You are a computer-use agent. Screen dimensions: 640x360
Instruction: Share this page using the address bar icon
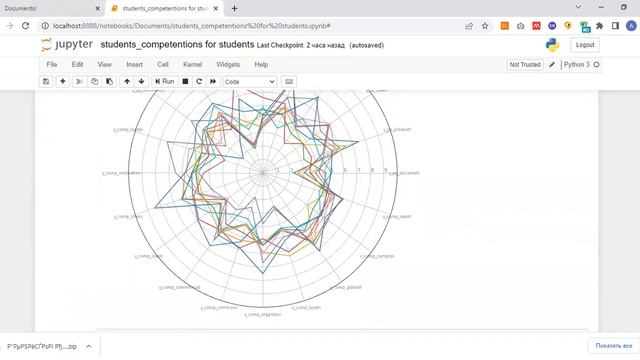point(469,26)
